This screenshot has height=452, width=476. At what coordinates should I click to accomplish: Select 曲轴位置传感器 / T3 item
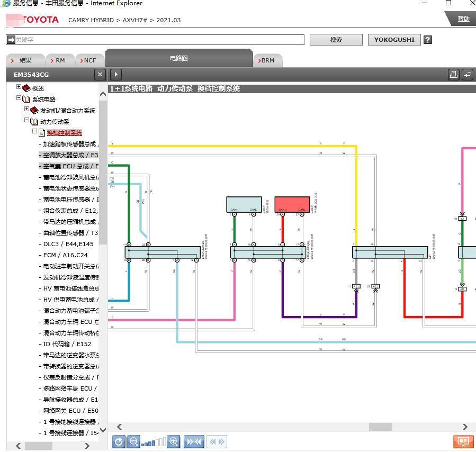[x=69, y=233]
